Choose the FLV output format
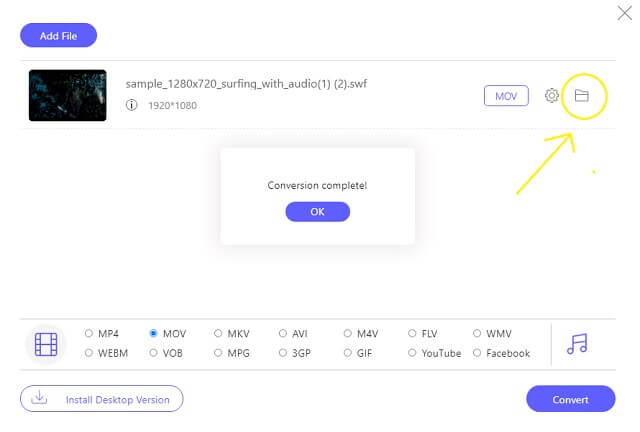This screenshot has height=432, width=640. pos(413,333)
